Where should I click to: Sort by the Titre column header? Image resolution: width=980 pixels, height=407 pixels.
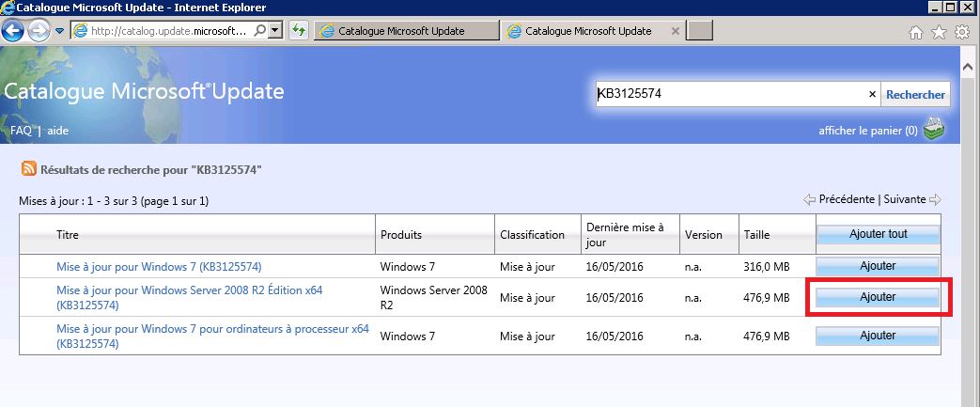pos(67,235)
